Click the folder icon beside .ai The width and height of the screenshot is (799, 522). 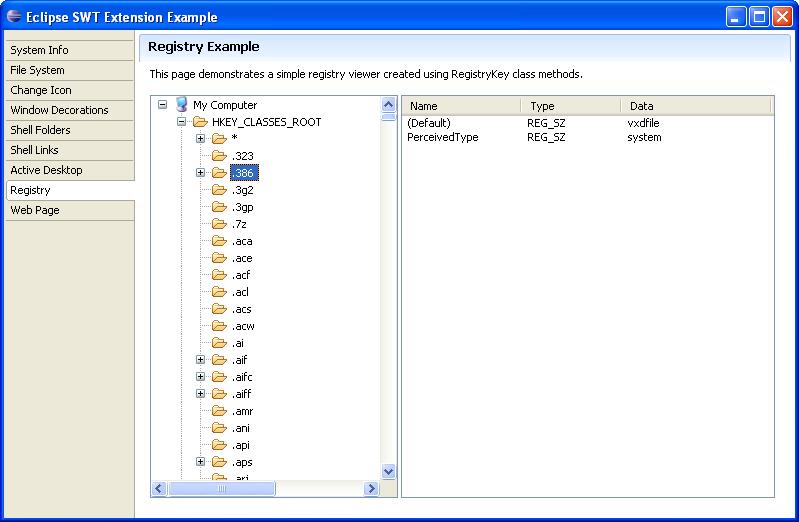point(219,343)
